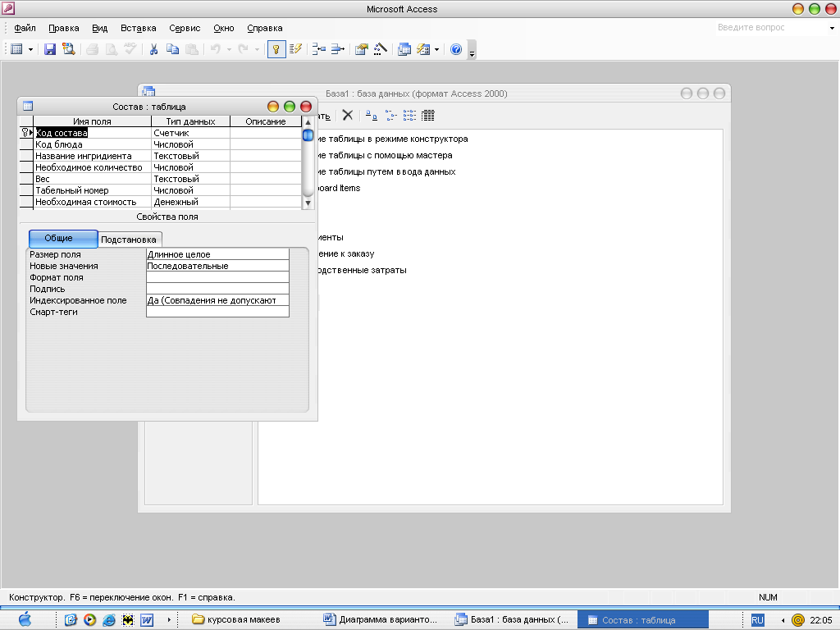Screen dimensions: 840x630
Task: Select the Табельный номер field name
Action: [x=92, y=190]
